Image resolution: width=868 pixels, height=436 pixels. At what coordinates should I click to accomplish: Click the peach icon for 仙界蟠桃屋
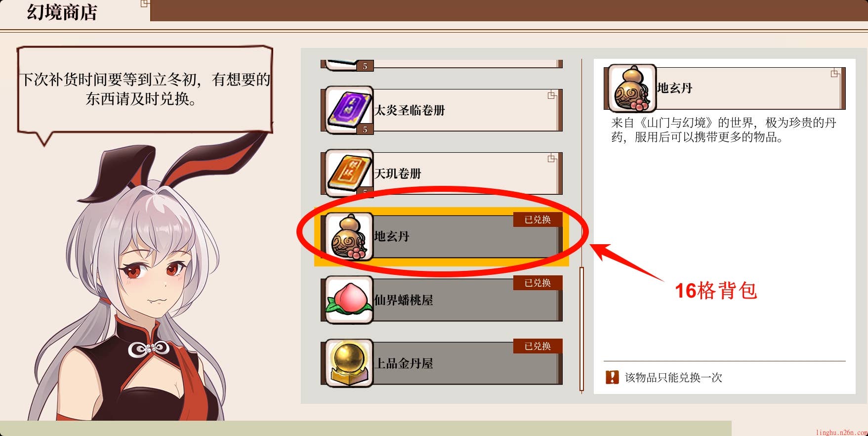pyautogui.click(x=349, y=300)
